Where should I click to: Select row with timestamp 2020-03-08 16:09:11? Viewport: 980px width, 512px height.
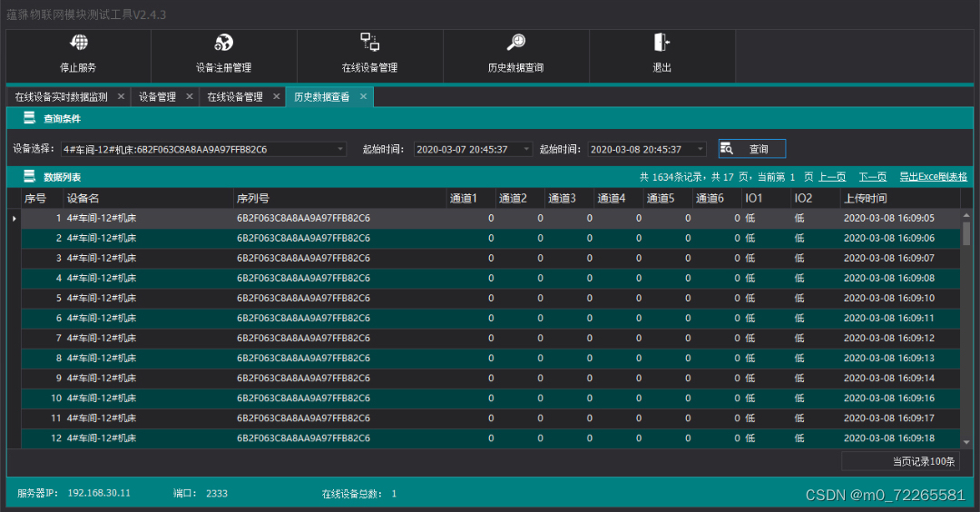(491, 319)
